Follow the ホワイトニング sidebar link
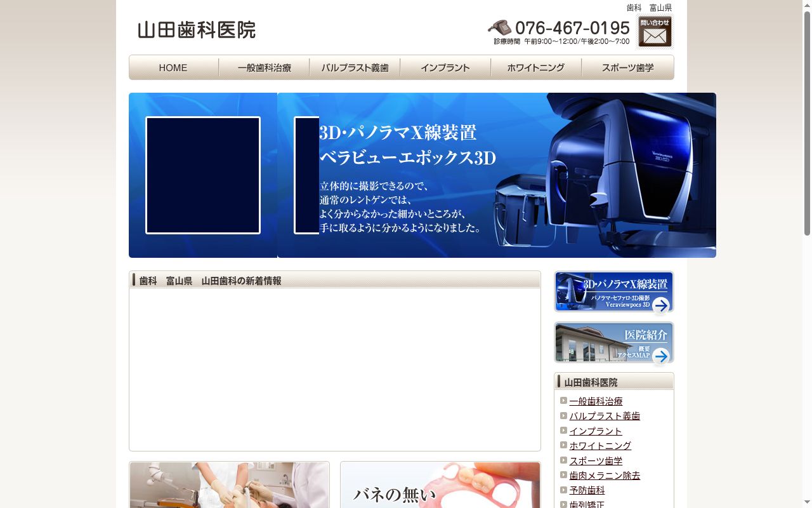The height and width of the screenshot is (508, 812). click(x=600, y=446)
